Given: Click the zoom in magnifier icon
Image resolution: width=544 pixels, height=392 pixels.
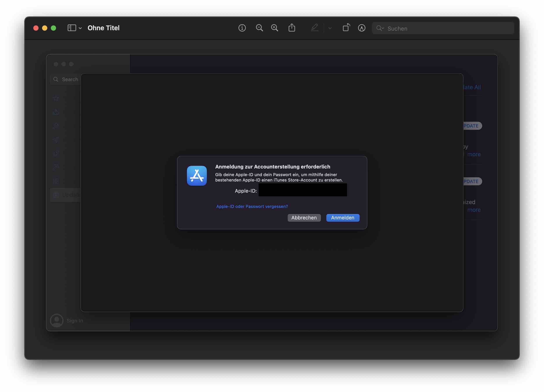Looking at the screenshot, I should tap(275, 28).
